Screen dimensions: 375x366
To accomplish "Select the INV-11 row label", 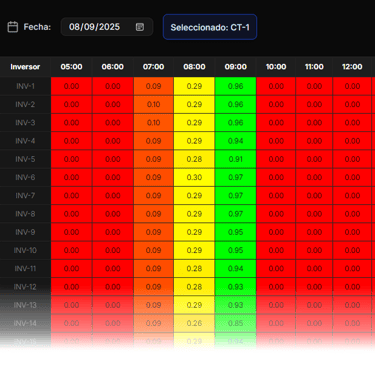I will tap(25, 269).
